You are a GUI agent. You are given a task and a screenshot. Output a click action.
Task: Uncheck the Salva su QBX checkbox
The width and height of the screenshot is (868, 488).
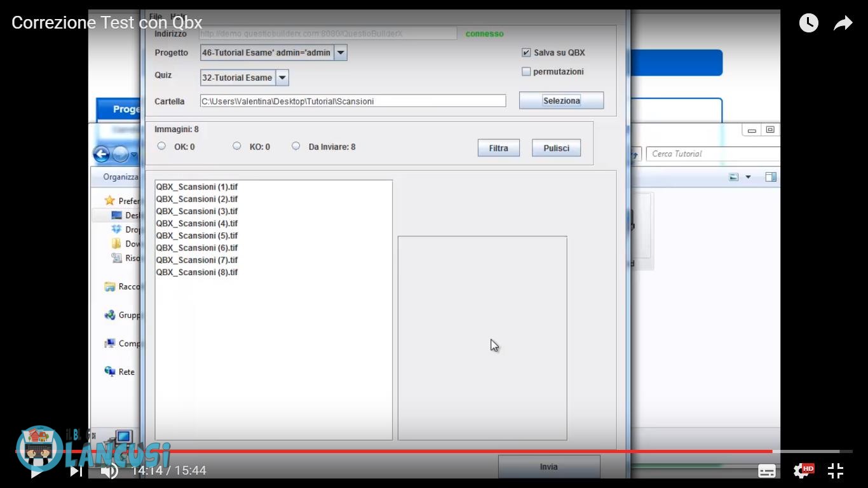pyautogui.click(x=526, y=53)
